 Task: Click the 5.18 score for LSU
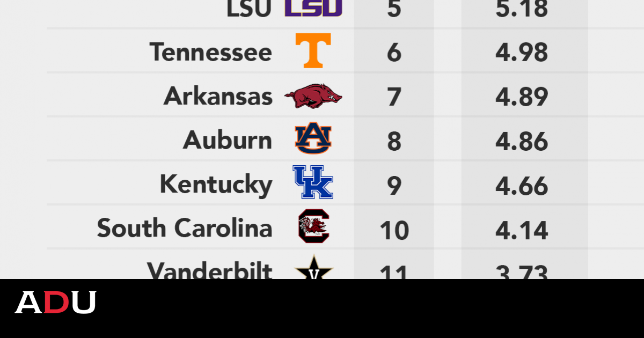(x=522, y=9)
